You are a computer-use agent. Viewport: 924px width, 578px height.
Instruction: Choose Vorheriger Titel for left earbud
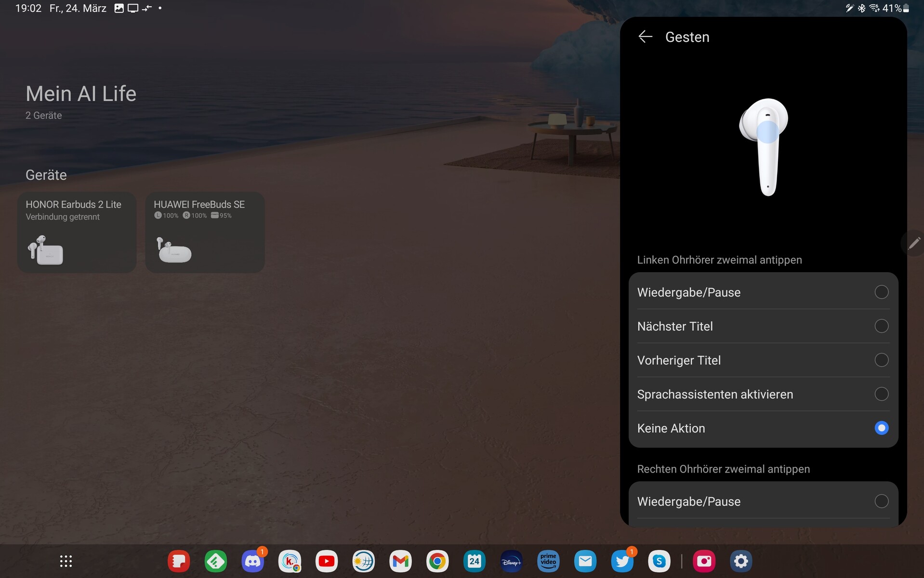click(x=881, y=360)
